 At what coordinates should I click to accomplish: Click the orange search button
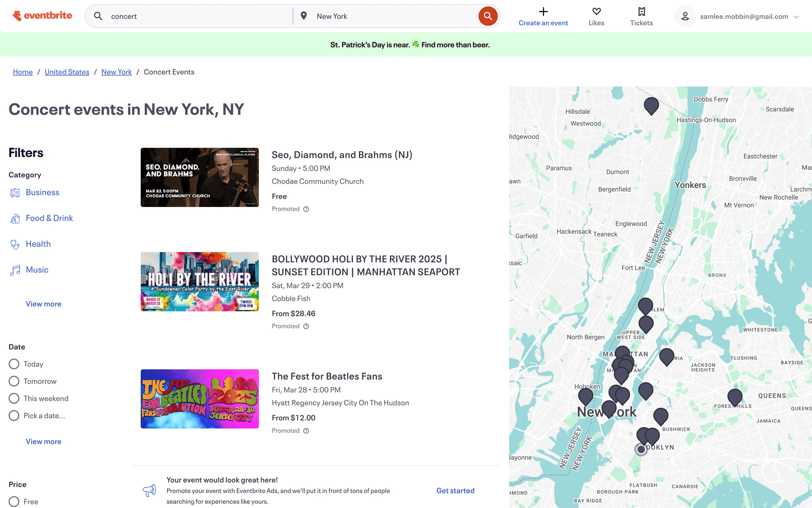(488, 16)
